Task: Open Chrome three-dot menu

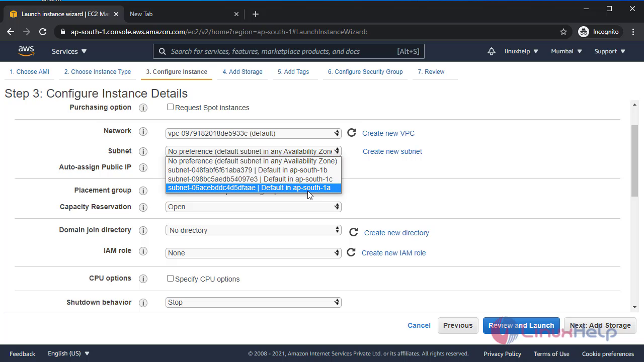Action: [x=632, y=32]
